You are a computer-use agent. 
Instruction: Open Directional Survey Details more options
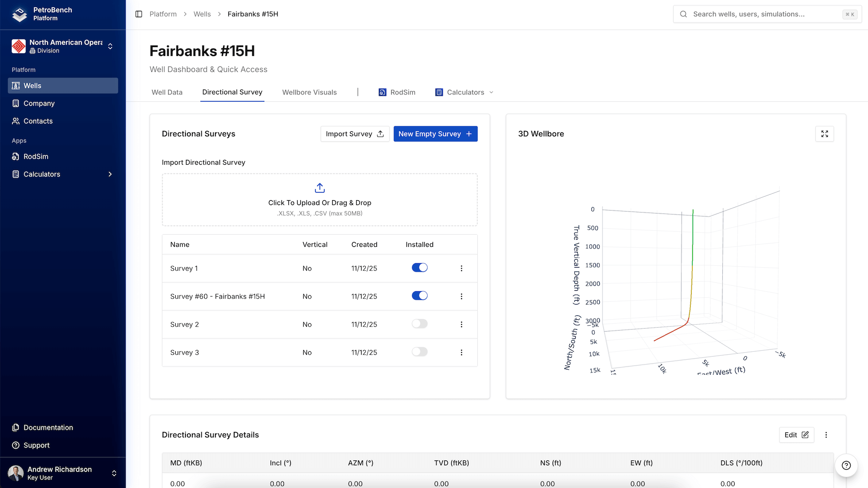pyautogui.click(x=826, y=435)
